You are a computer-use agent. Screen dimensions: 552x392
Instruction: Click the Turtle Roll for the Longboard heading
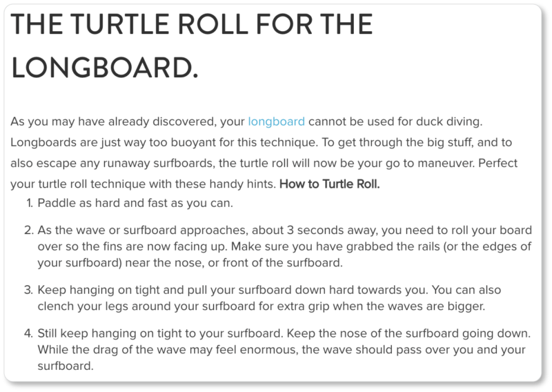coord(192,46)
